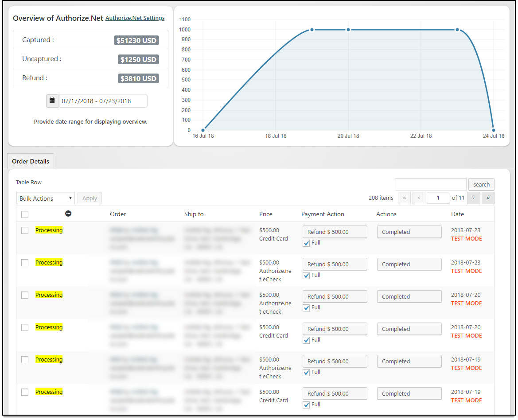This screenshot has width=518, height=420.
Task: Select the 2018-07-19 eCheck order row
Action: 25,360
